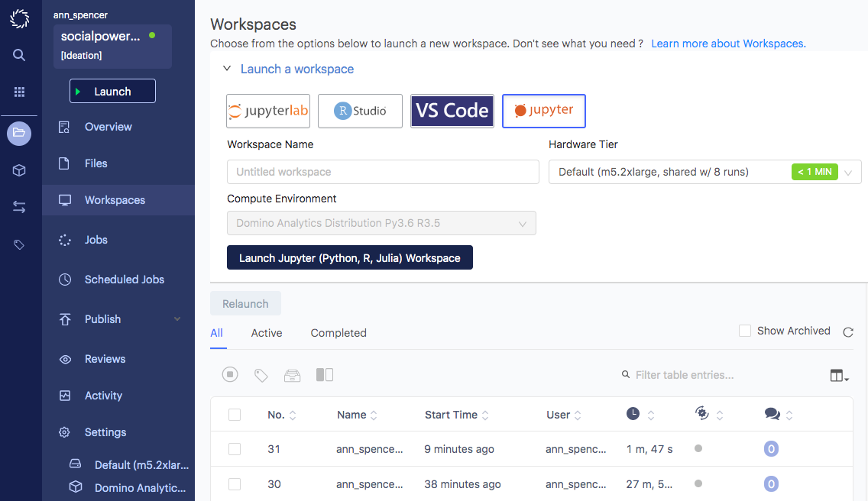Select the tag icon in the left rail
Image resolution: width=868 pixels, height=501 pixels.
click(x=19, y=244)
